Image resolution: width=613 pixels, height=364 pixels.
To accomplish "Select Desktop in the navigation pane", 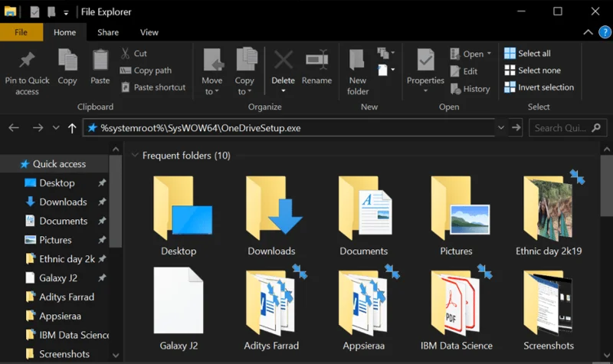I will tap(54, 183).
